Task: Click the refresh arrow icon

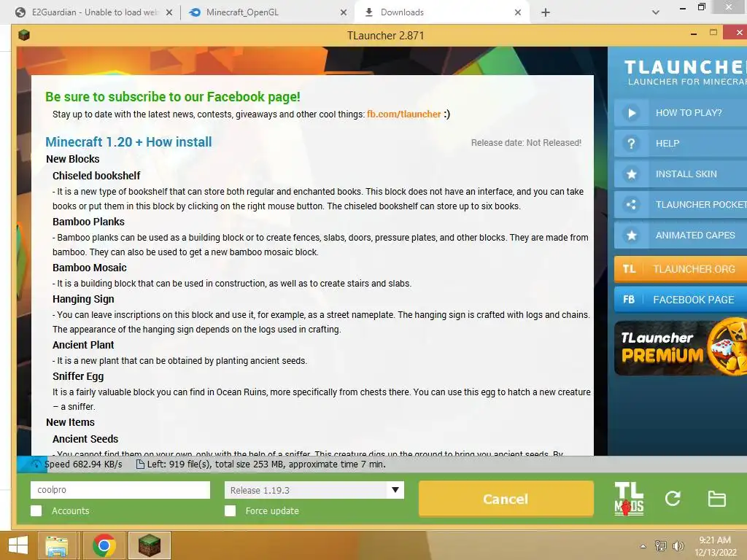Action: 673,499
